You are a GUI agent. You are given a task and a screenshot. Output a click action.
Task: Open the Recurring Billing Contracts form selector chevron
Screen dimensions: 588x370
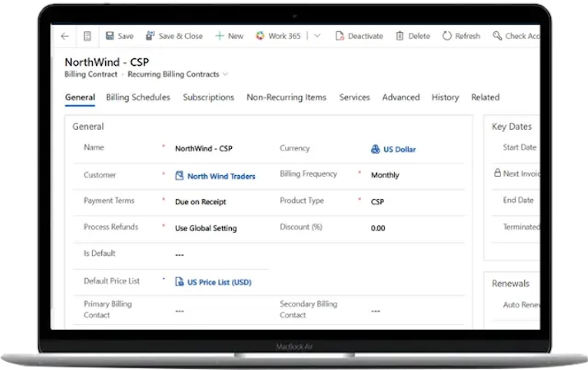(225, 74)
